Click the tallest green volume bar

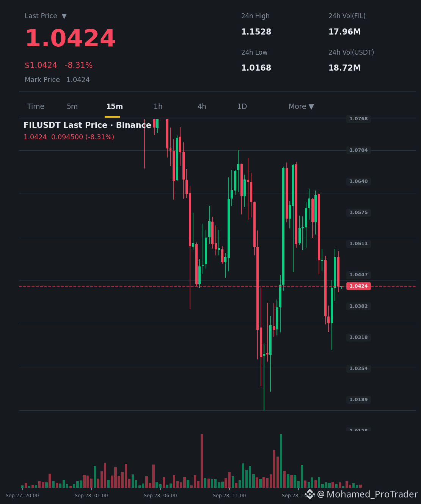(281, 461)
